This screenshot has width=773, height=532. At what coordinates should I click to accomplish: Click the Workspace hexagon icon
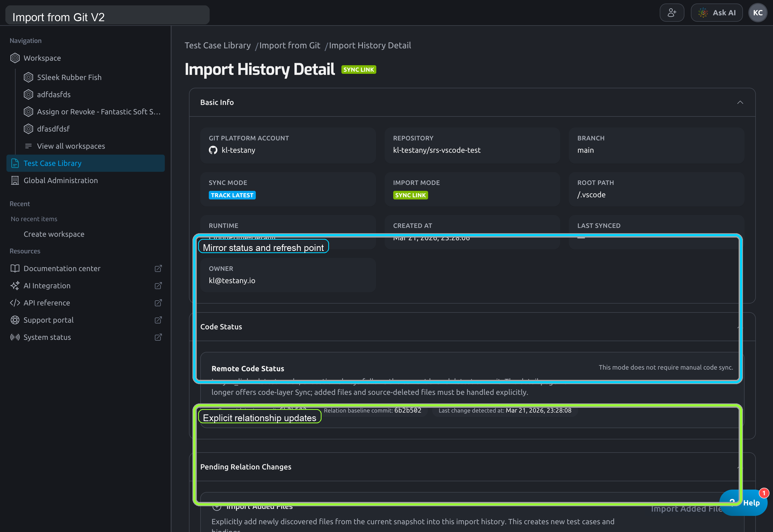coord(15,58)
